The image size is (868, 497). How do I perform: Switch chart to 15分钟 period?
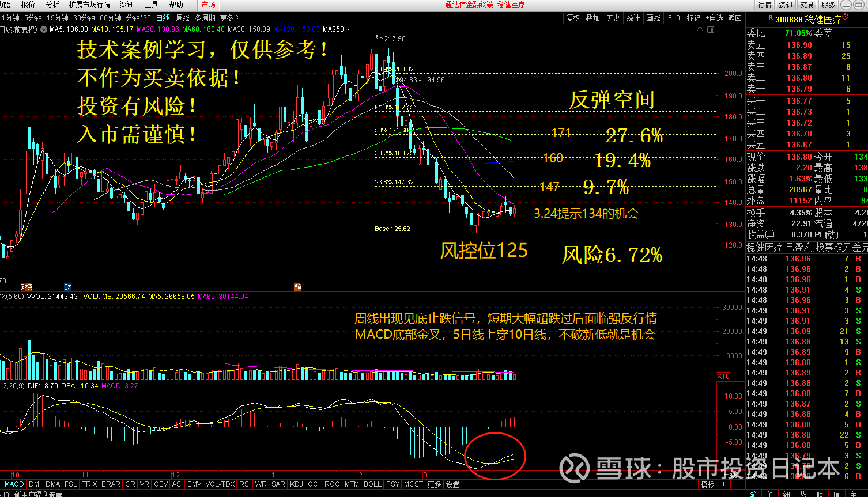[x=58, y=18]
